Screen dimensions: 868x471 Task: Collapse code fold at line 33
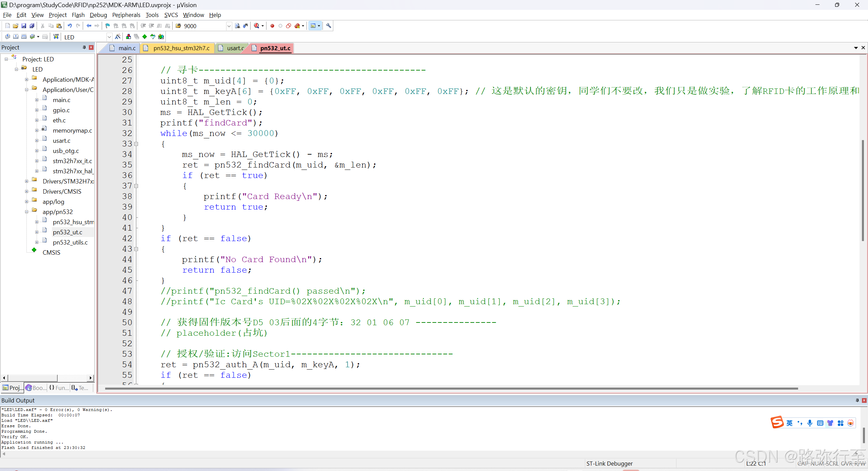pyautogui.click(x=136, y=144)
